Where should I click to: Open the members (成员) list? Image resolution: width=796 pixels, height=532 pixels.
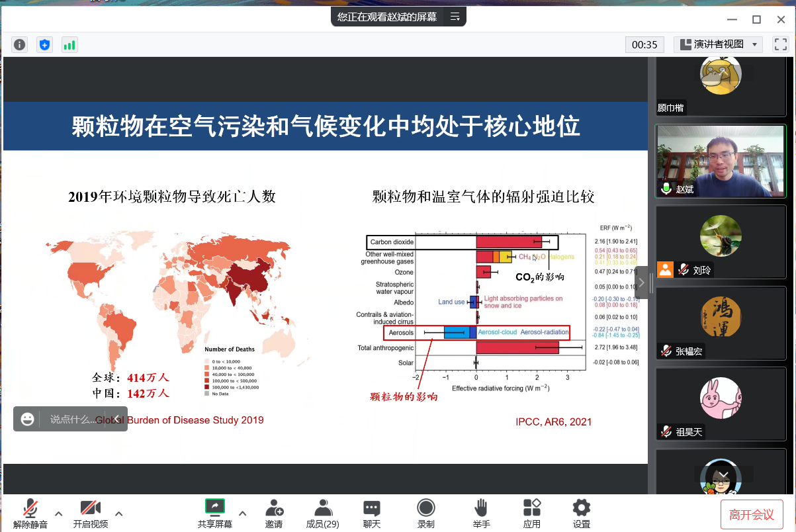(x=322, y=513)
